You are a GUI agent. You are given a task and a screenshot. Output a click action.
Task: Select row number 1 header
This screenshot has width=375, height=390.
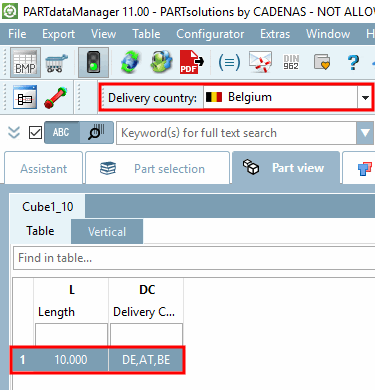23,360
